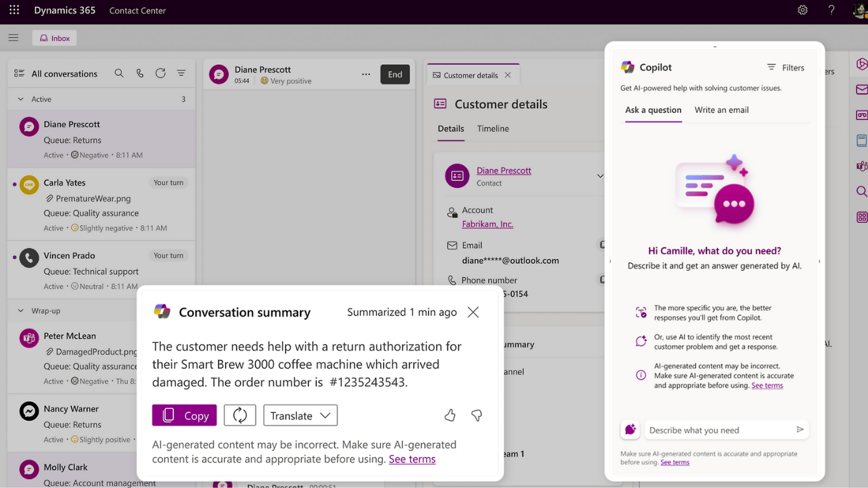
Task: Click the phone icon in conversations header
Action: pos(140,74)
